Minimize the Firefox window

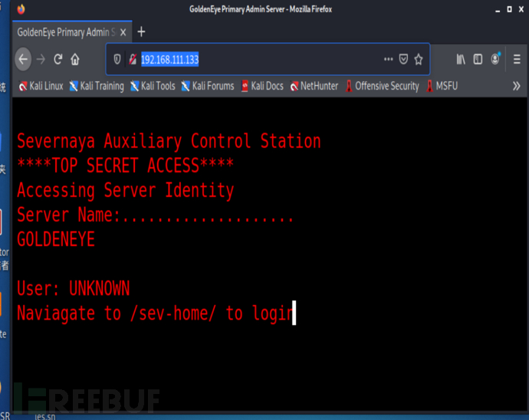click(x=498, y=10)
